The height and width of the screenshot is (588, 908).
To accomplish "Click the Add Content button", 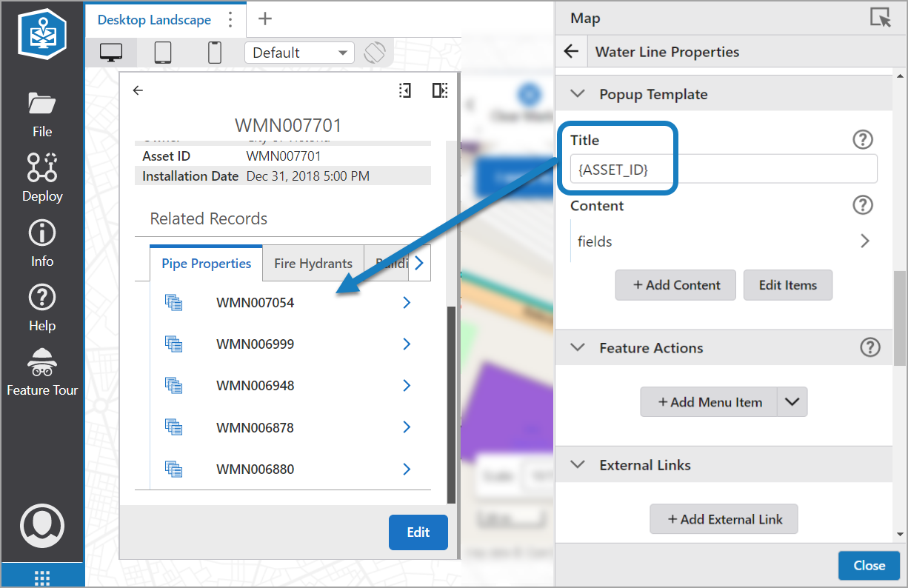I will pos(675,285).
